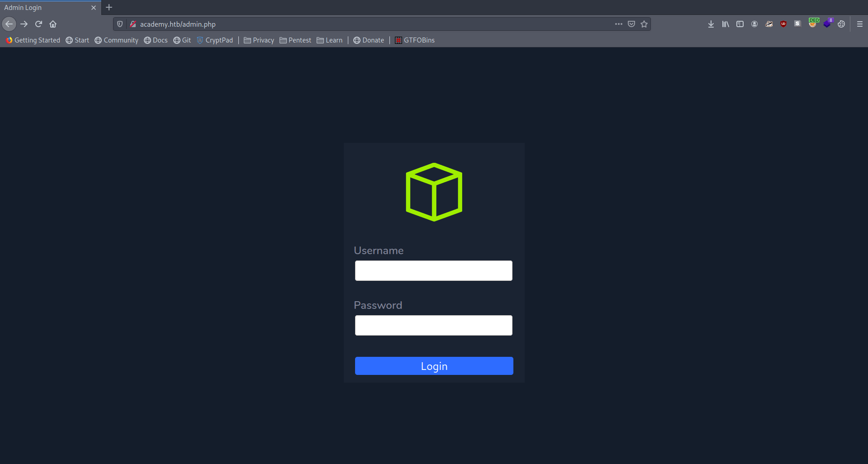This screenshot has width=868, height=464.
Task: Open the GTFOBins bookmark
Action: click(414, 40)
